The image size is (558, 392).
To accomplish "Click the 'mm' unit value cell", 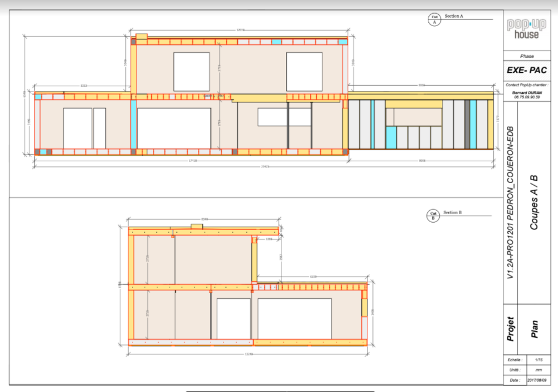I will click(x=538, y=370).
